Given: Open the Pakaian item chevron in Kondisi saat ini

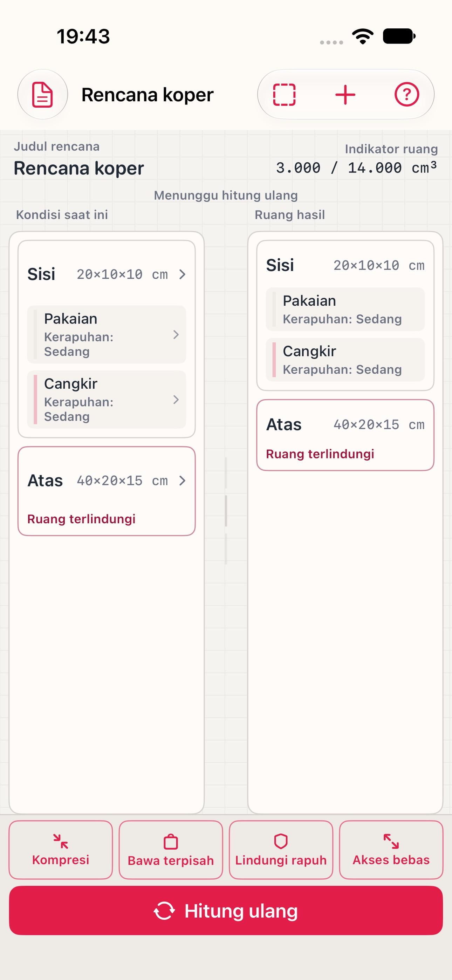Looking at the screenshot, I should tap(176, 335).
